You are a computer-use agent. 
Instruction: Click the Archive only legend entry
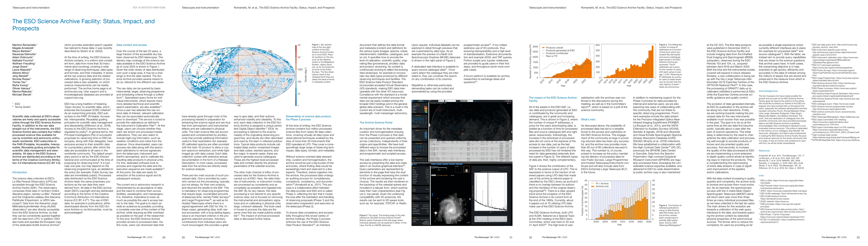[600, 186]
